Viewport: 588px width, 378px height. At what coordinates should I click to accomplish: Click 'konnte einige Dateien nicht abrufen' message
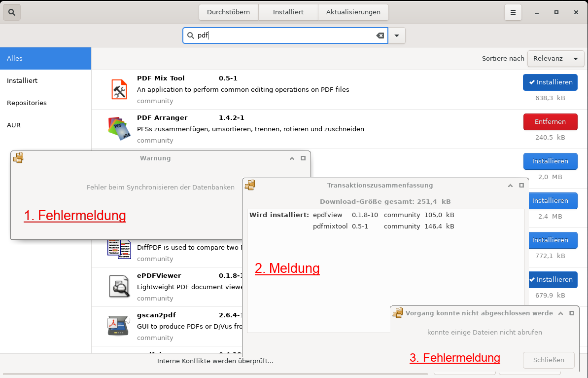coord(484,332)
